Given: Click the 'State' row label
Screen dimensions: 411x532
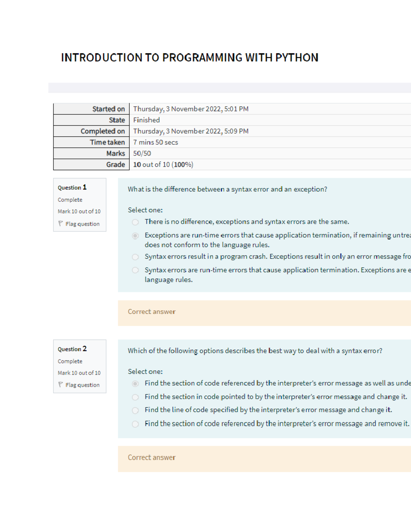Looking at the screenshot, I should pyautogui.click(x=117, y=120).
